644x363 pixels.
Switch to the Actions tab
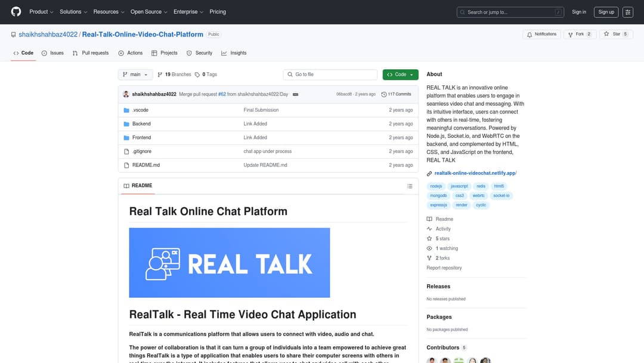(x=130, y=53)
